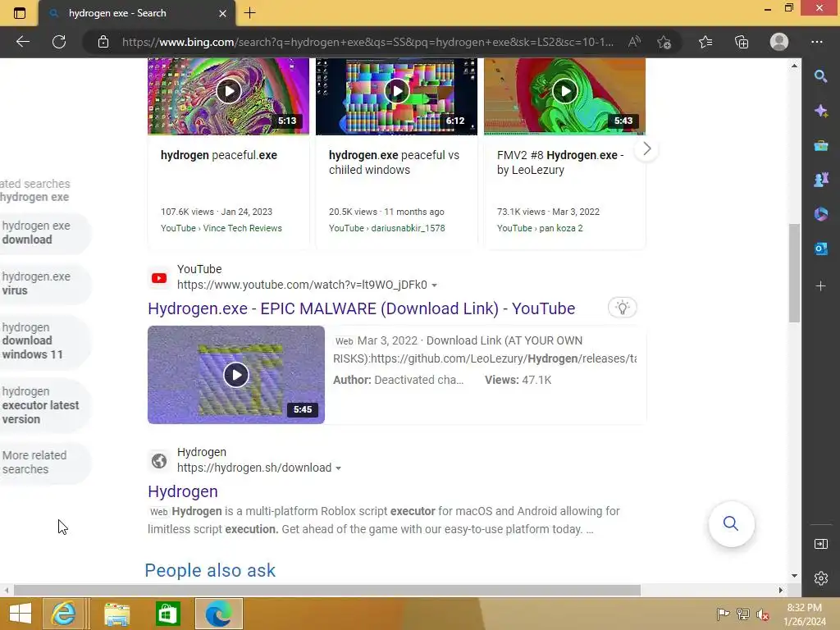840x630 pixels.
Task: Open the Hydrogen result title link
Action: coord(183,491)
